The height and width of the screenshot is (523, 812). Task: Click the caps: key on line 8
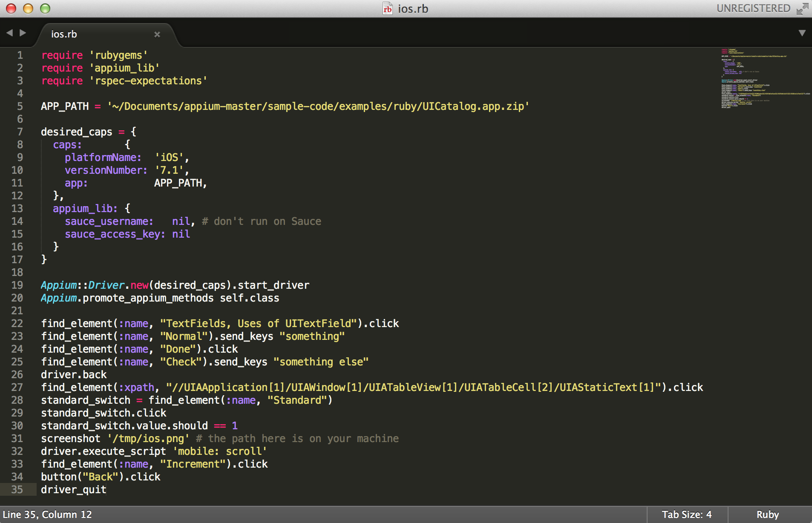pos(67,145)
